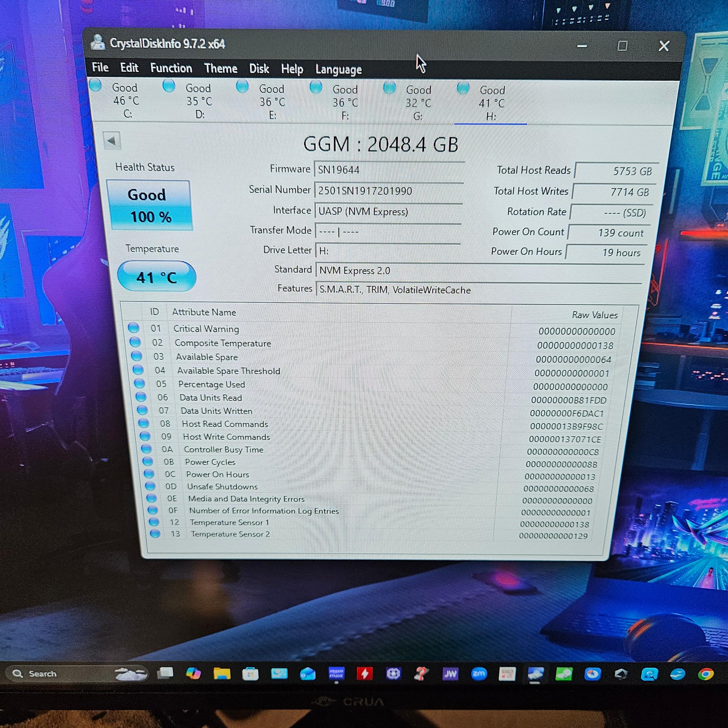Viewport: 728px width, 728px height.
Task: Click the CrystalDiskInfo title bar app icon
Action: click(x=98, y=42)
